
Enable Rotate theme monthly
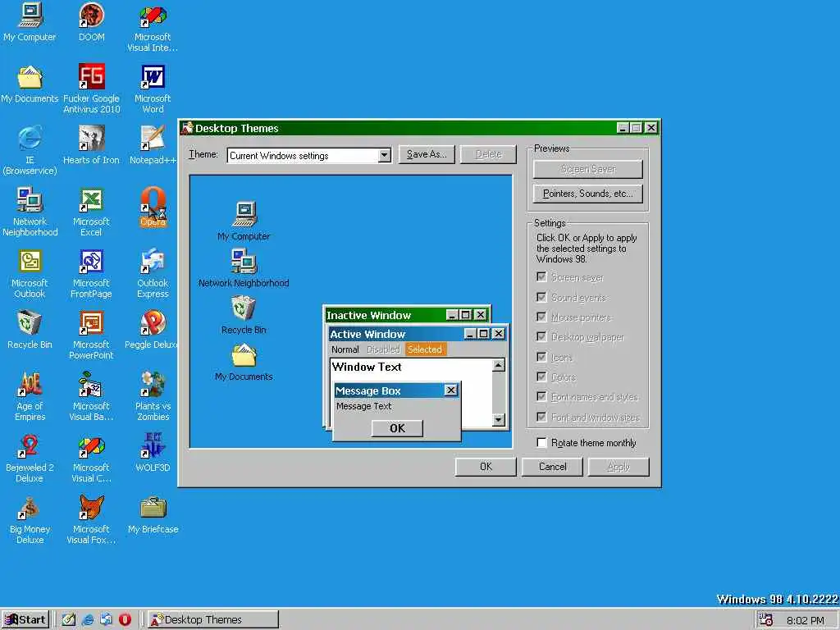point(541,442)
